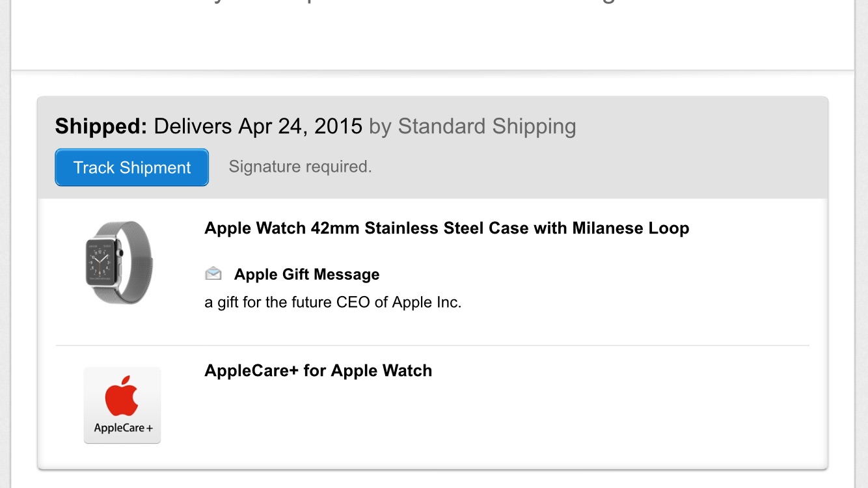This screenshot has width=868, height=488.
Task: Click the gift message envelope icon
Action: (x=213, y=274)
